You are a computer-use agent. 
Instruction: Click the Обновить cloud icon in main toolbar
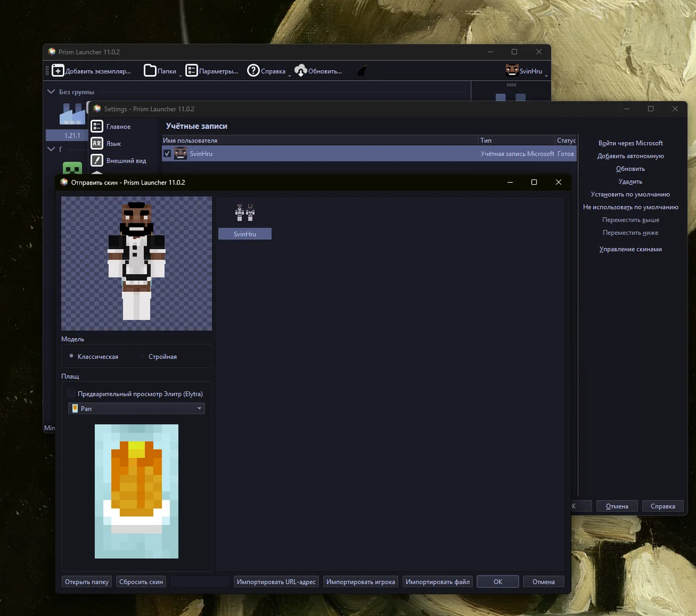(301, 71)
